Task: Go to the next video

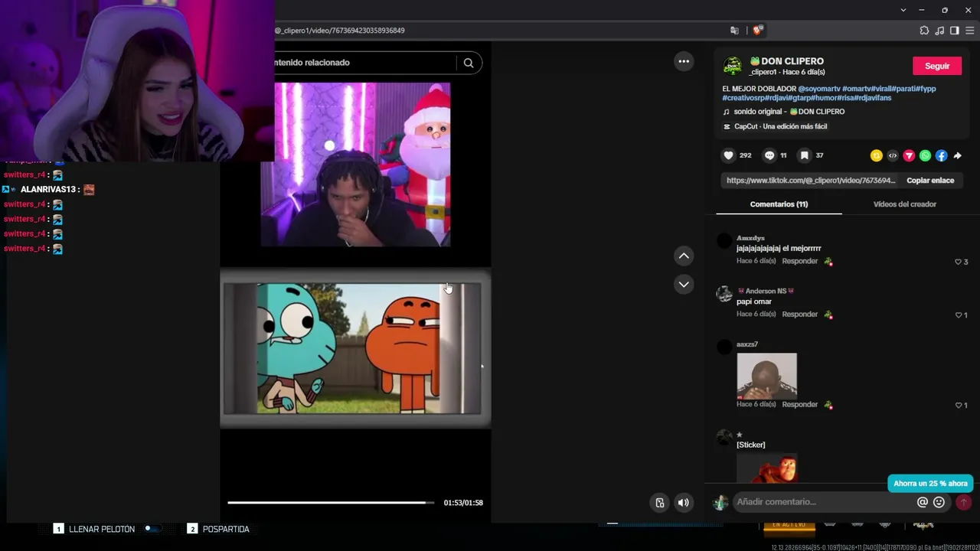Action: (x=684, y=284)
